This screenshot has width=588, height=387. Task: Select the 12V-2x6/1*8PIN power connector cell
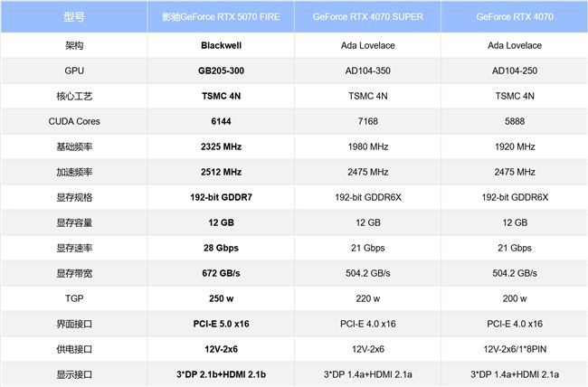[515, 349]
